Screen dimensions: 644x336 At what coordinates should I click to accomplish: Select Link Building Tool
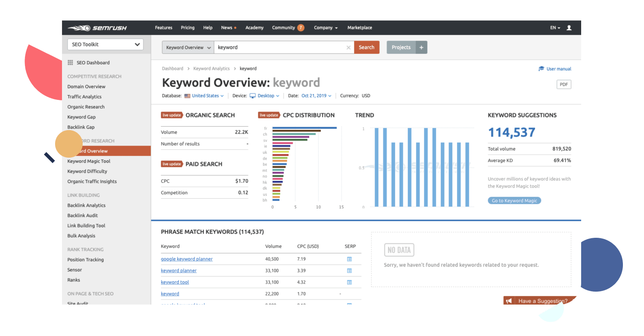pos(86,226)
